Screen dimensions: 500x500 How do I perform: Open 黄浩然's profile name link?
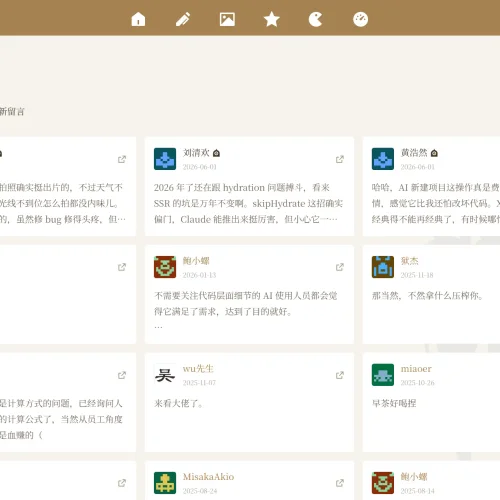click(414, 153)
